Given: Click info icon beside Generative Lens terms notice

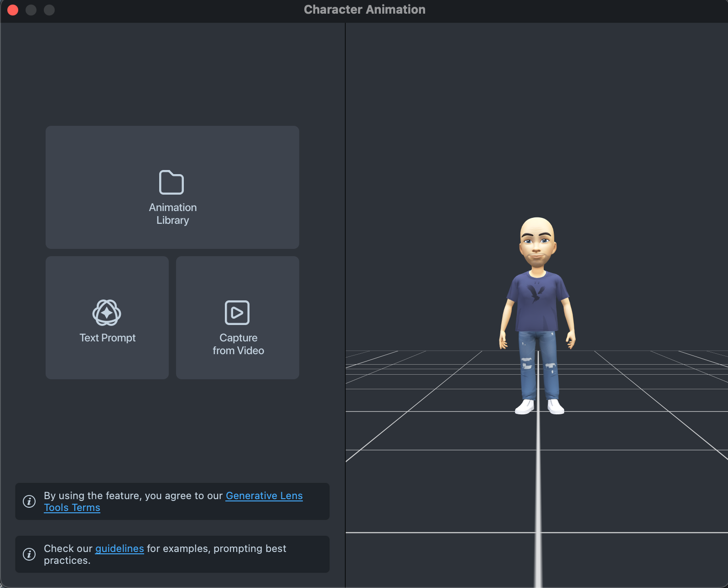Looking at the screenshot, I should point(29,501).
